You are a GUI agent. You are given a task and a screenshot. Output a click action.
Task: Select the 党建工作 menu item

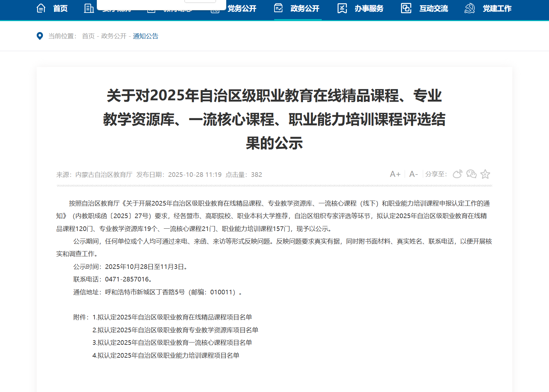(x=497, y=9)
